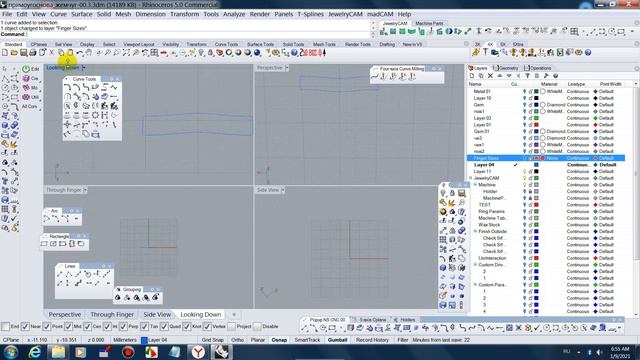Switch to the Geometry panel tab
Image resolution: width=640 pixels, height=360 pixels.
click(506, 68)
